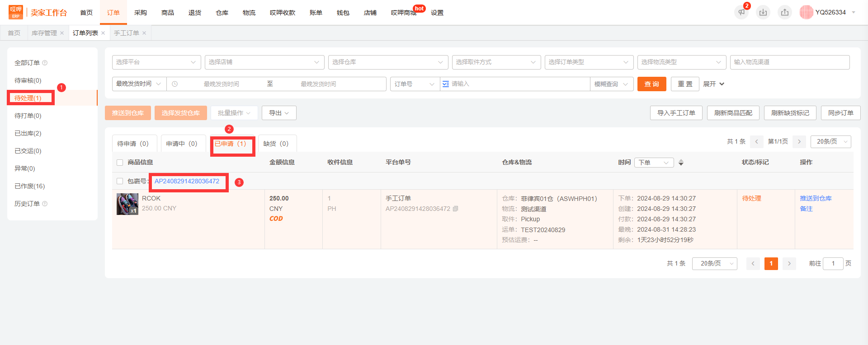Toggle the time sort arrows
Image resolution: width=868 pixels, height=345 pixels.
(681, 163)
